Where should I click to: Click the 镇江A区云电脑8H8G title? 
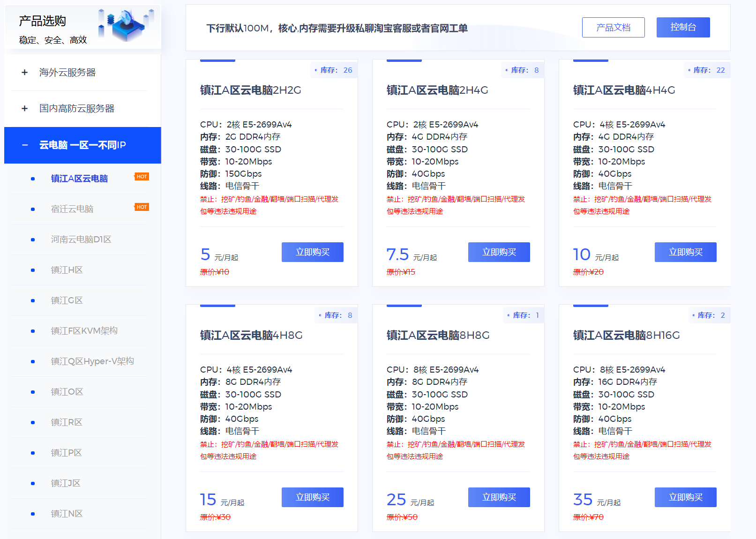tap(438, 335)
